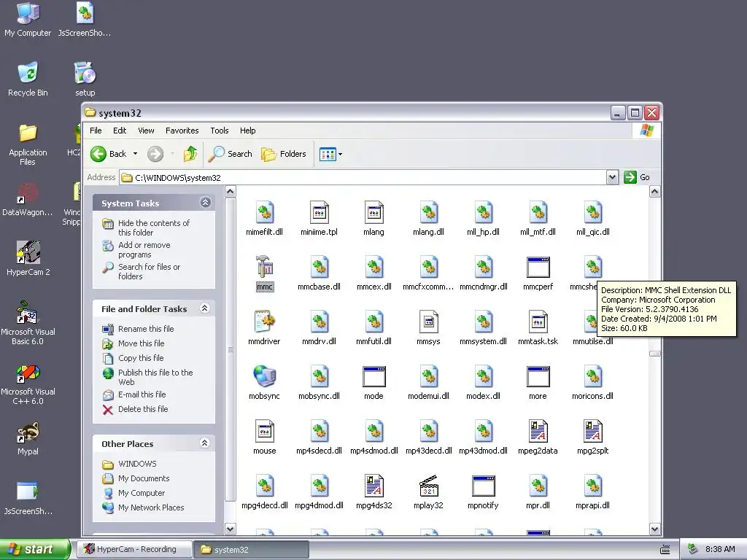Open My Network Places link
This screenshot has height=560, width=747.
tap(143, 507)
